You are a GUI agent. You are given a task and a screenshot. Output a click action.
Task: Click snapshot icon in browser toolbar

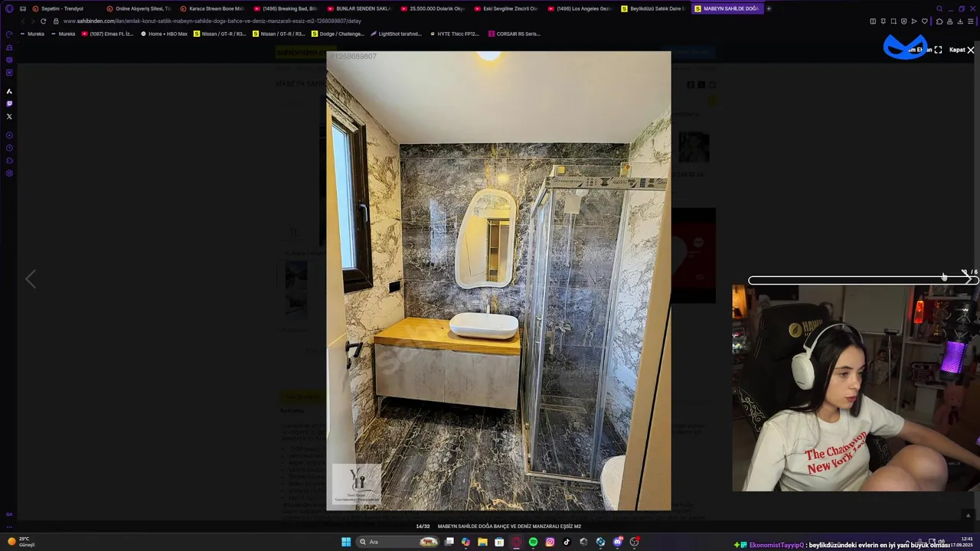tap(893, 21)
